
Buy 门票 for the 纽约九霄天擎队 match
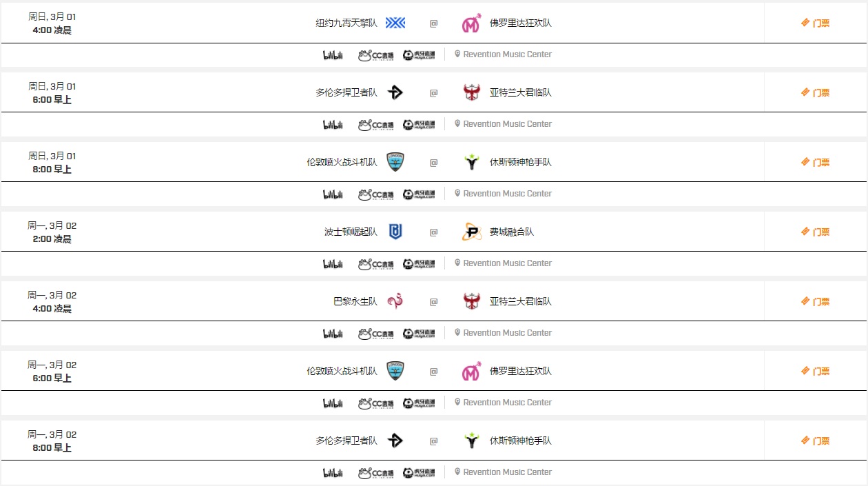[x=816, y=23]
